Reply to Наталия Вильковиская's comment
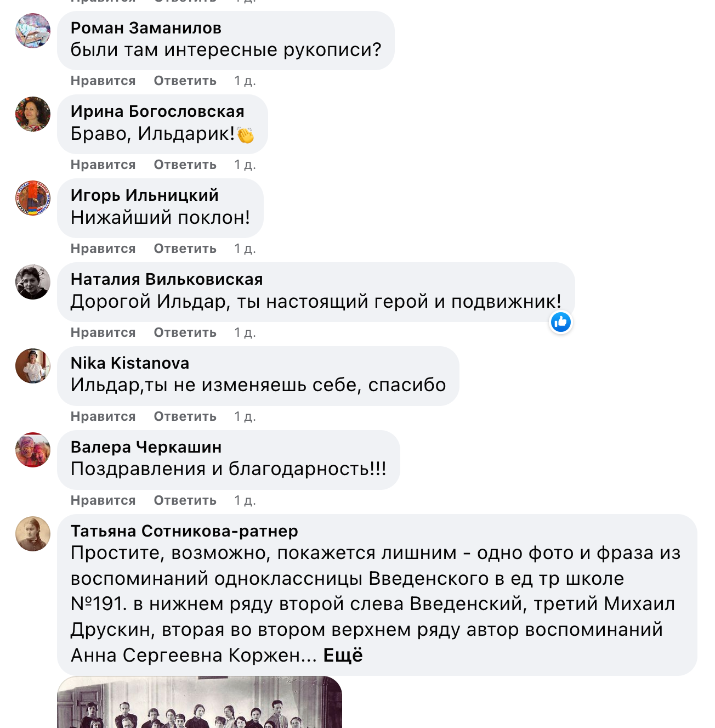The width and height of the screenshot is (715, 728). pos(185,332)
